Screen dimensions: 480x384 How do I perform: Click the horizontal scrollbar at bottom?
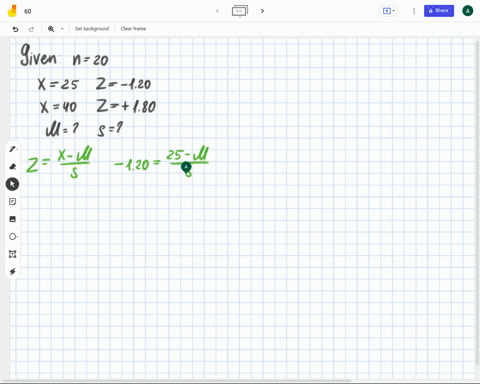click(177, 381)
